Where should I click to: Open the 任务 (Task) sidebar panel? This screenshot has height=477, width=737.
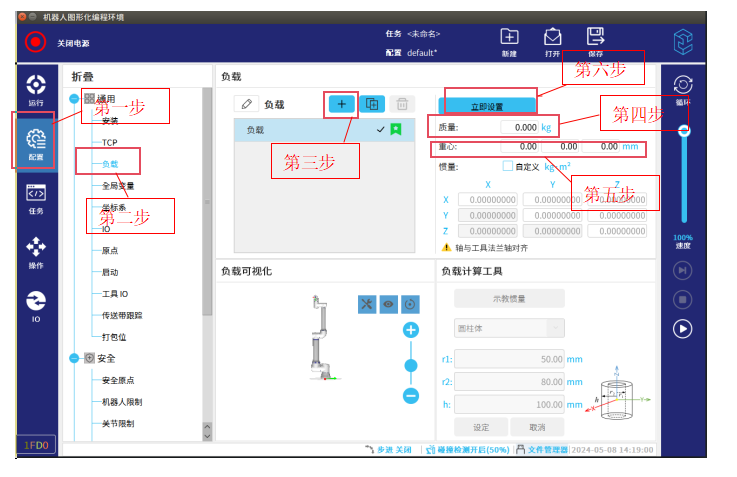36,198
